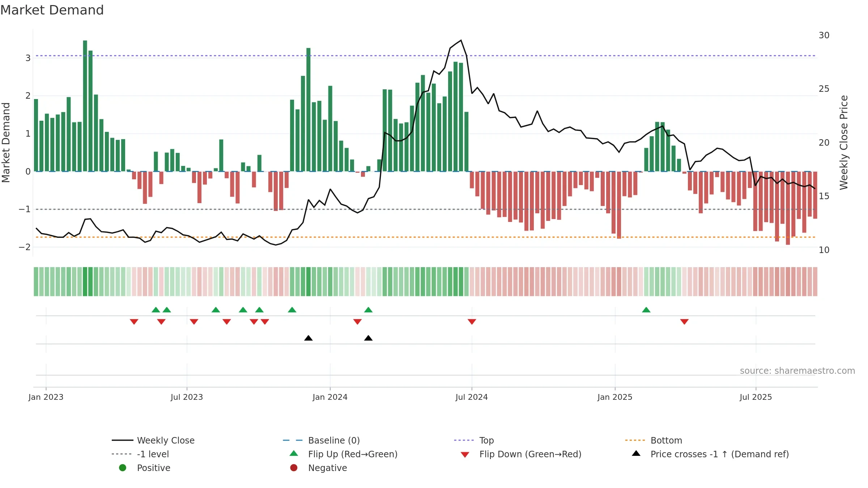Click the dark green heatmap cell in early 2023

85,282
